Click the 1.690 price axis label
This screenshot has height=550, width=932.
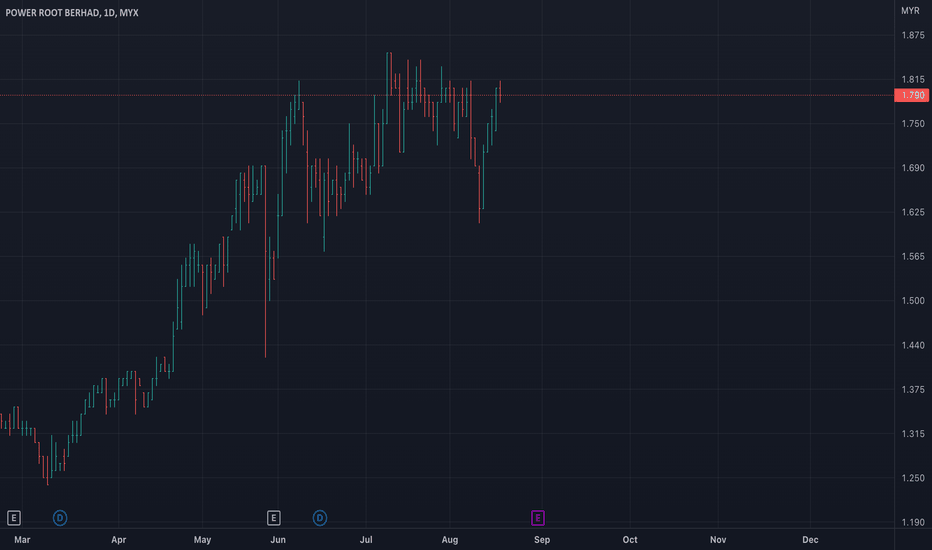tap(913, 168)
